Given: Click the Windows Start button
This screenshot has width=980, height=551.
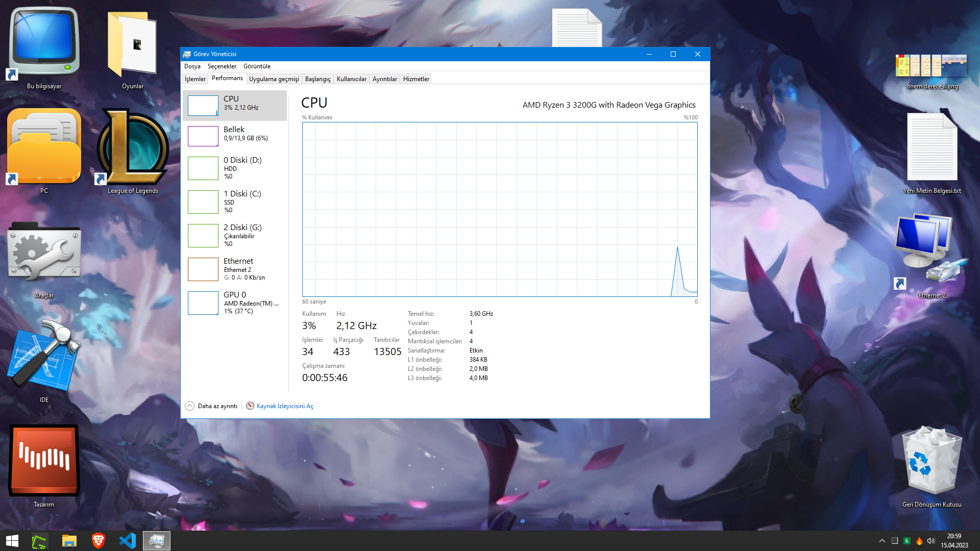Looking at the screenshot, I should 12,540.
